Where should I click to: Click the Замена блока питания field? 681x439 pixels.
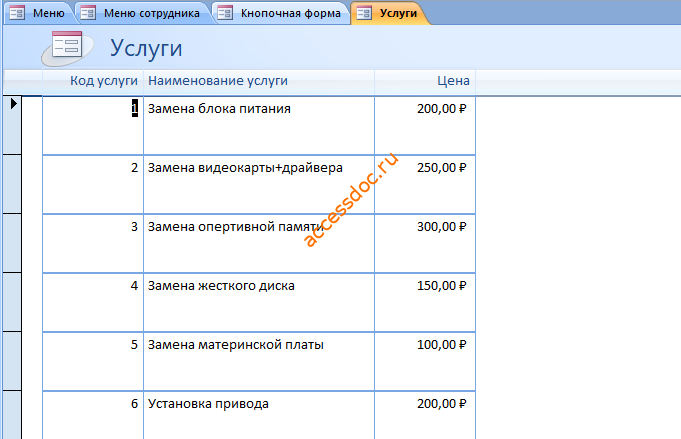(259, 125)
